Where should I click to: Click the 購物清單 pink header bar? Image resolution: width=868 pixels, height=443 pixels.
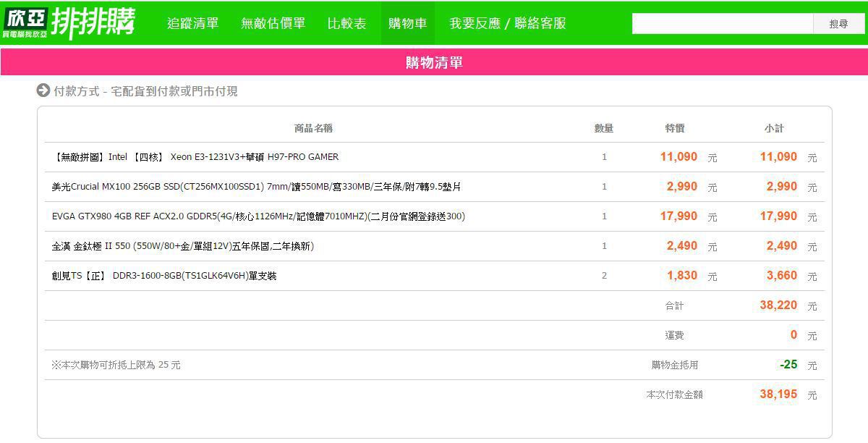click(434, 62)
